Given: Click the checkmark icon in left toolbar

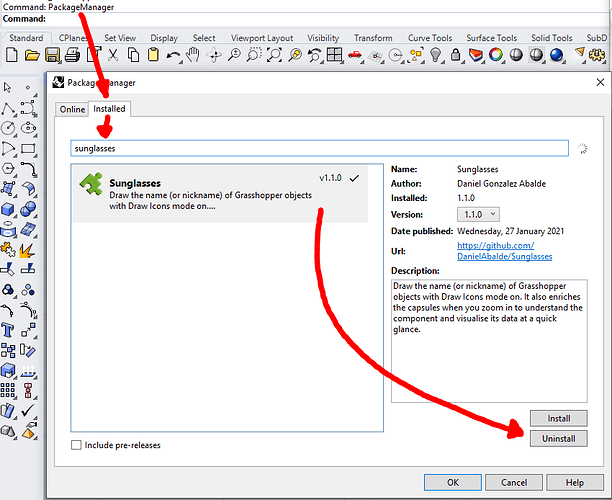Looking at the screenshot, I should pyautogui.click(x=28, y=411).
